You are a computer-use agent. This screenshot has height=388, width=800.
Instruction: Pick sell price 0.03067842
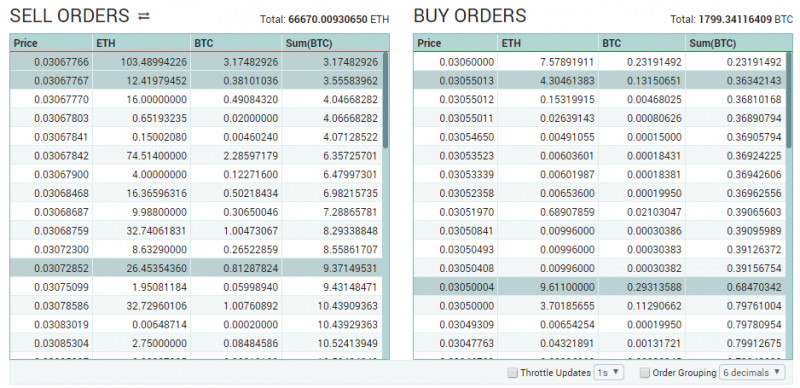(62, 156)
